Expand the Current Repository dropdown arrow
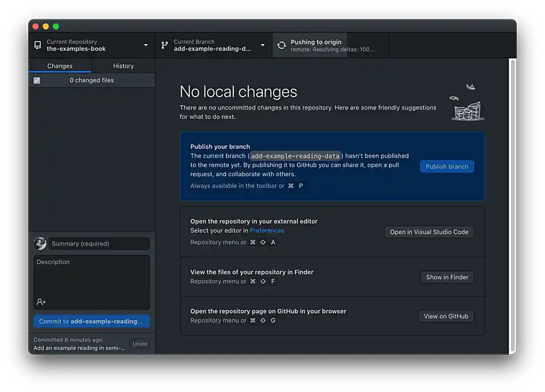Image resolution: width=545 pixels, height=392 pixels. (x=146, y=45)
